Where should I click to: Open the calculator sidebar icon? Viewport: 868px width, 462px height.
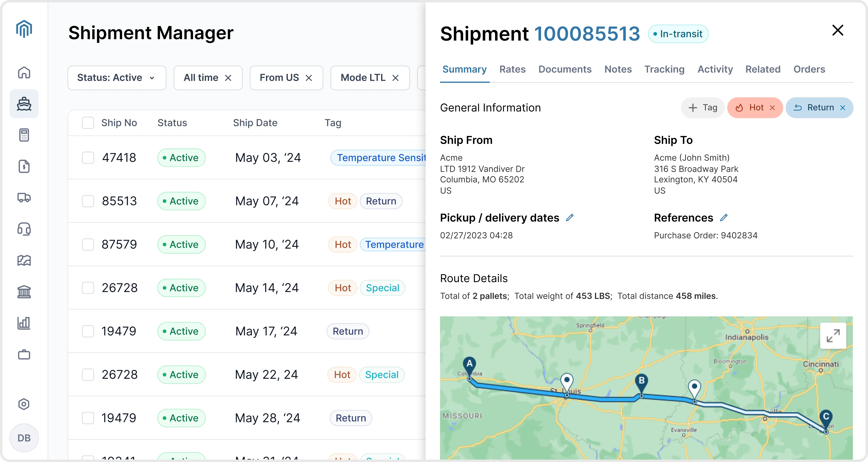pos(24,135)
